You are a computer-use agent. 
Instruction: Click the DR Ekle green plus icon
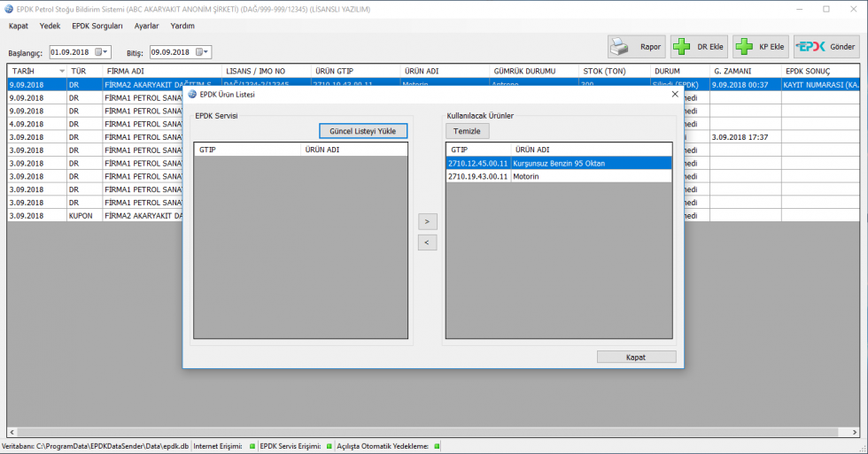(x=684, y=47)
